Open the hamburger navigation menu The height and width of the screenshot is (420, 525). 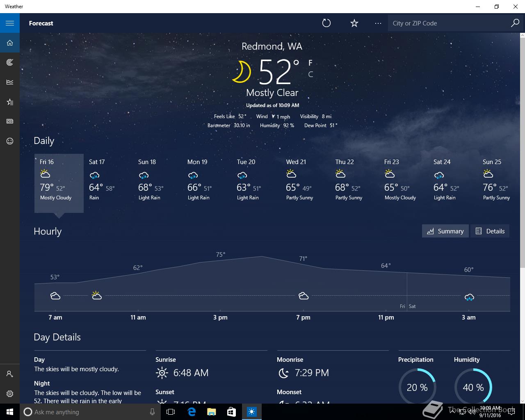click(x=10, y=23)
